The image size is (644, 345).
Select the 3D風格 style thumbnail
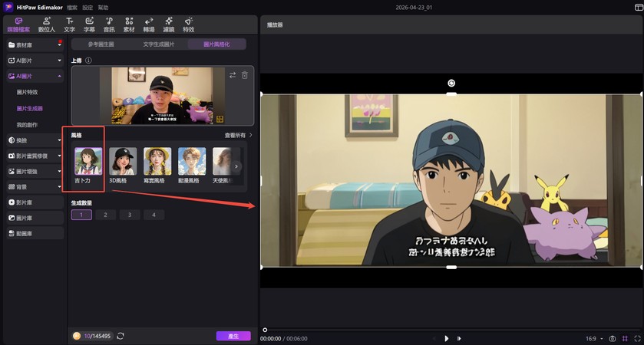pyautogui.click(x=123, y=161)
